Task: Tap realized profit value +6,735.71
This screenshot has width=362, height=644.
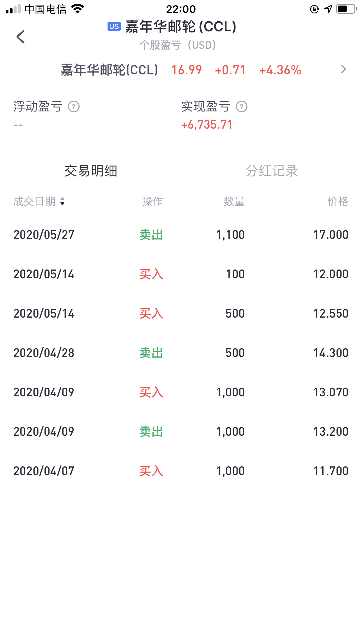Action: [x=207, y=125]
